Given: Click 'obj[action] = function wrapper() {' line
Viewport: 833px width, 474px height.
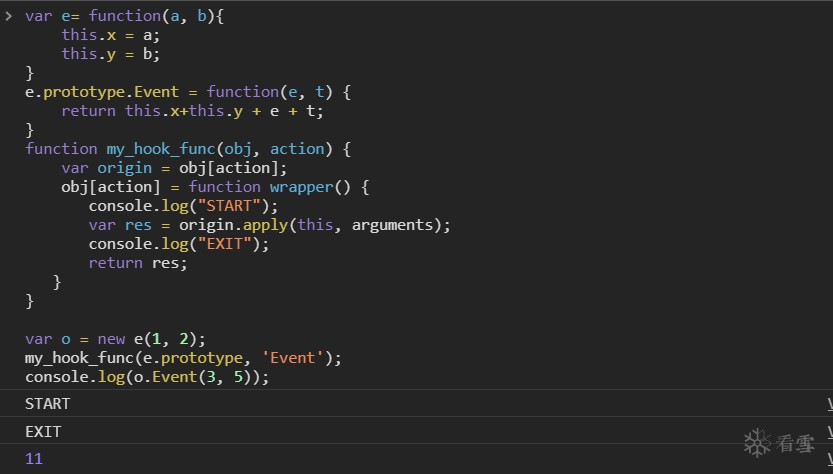Looking at the screenshot, I should (x=215, y=187).
